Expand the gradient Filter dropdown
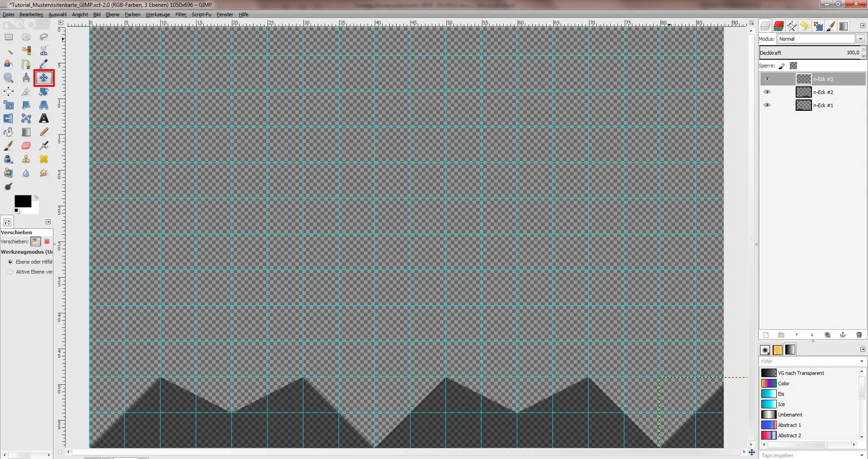868x459 pixels. tap(861, 361)
